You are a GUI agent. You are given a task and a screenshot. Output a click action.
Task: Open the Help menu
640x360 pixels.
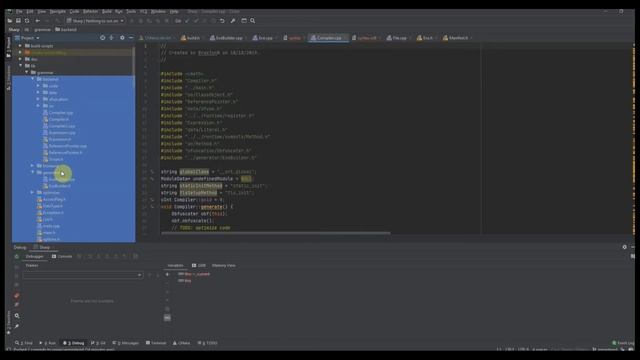(174, 11)
